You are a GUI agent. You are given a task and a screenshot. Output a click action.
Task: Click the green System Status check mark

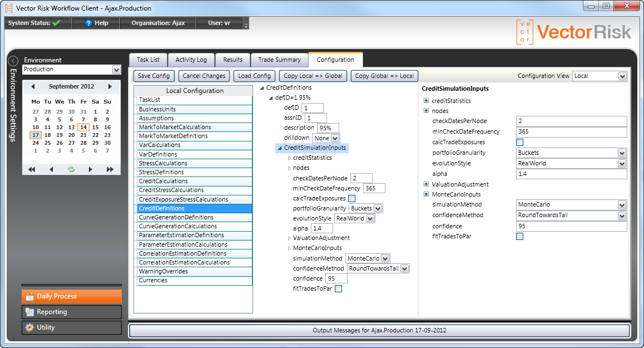[56, 23]
